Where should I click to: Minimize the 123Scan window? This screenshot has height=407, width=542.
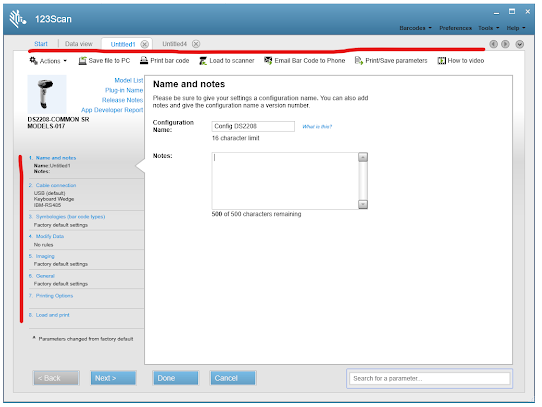coord(497,12)
